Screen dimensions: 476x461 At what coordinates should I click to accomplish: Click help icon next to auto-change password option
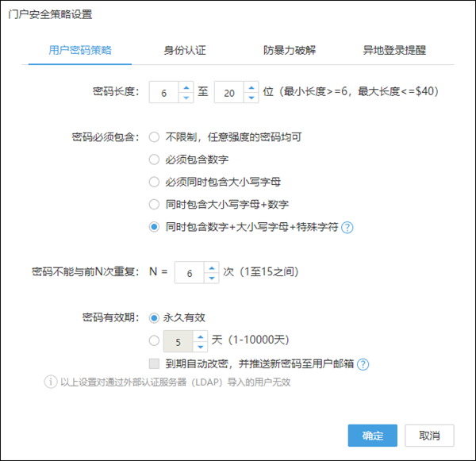pos(363,365)
